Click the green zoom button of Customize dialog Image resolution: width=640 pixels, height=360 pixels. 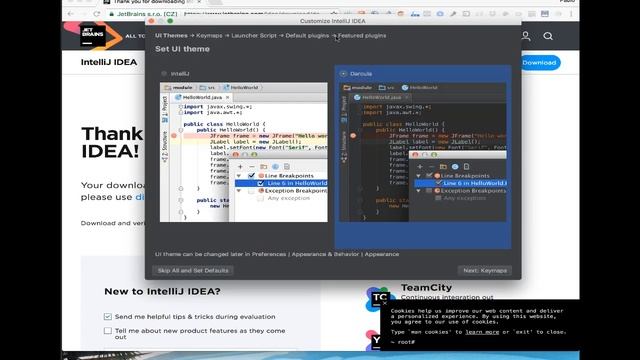[170, 21]
